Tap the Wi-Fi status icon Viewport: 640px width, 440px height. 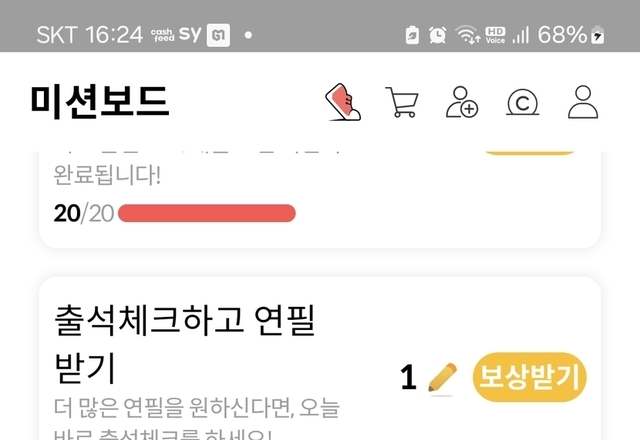click(x=467, y=34)
